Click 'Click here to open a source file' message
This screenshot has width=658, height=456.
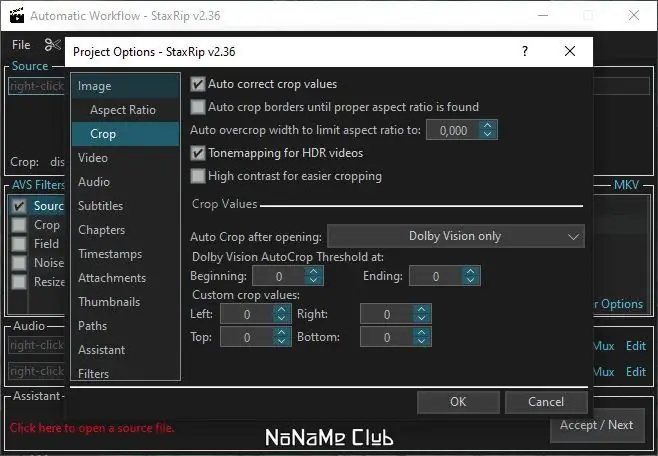[x=91, y=428]
